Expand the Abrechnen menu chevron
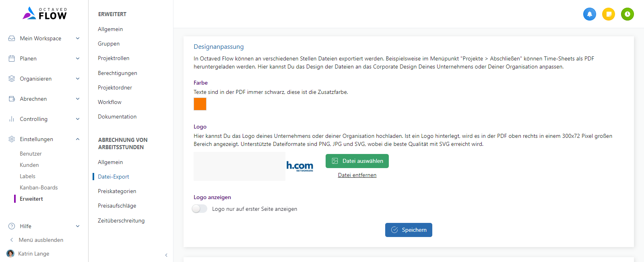644x262 pixels. (78, 99)
